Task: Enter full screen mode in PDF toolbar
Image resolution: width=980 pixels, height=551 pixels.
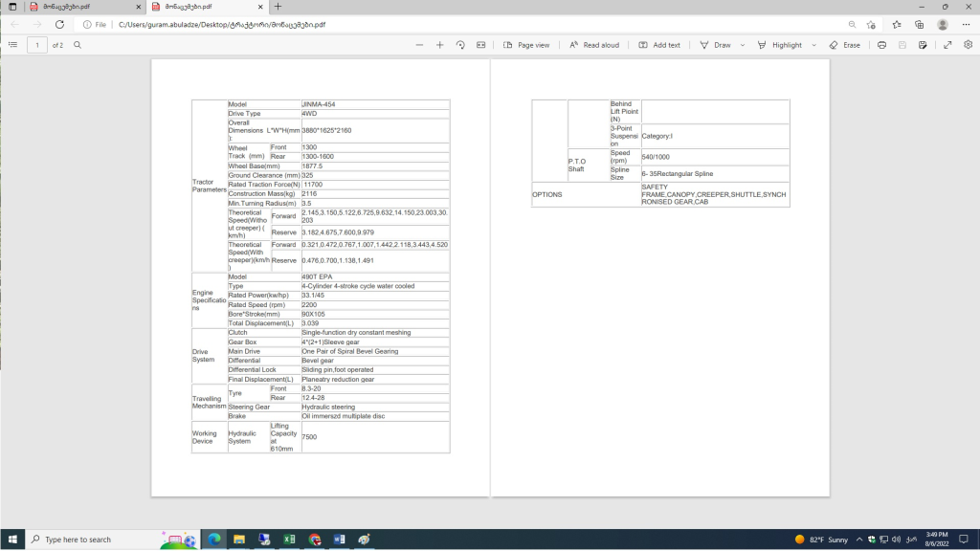Action: tap(947, 45)
